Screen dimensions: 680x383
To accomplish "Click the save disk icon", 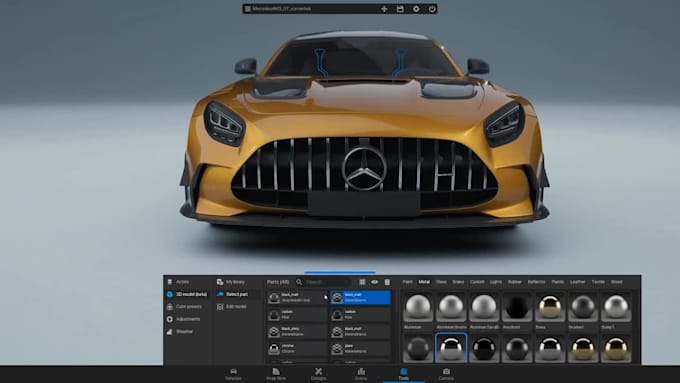I will [x=400, y=9].
